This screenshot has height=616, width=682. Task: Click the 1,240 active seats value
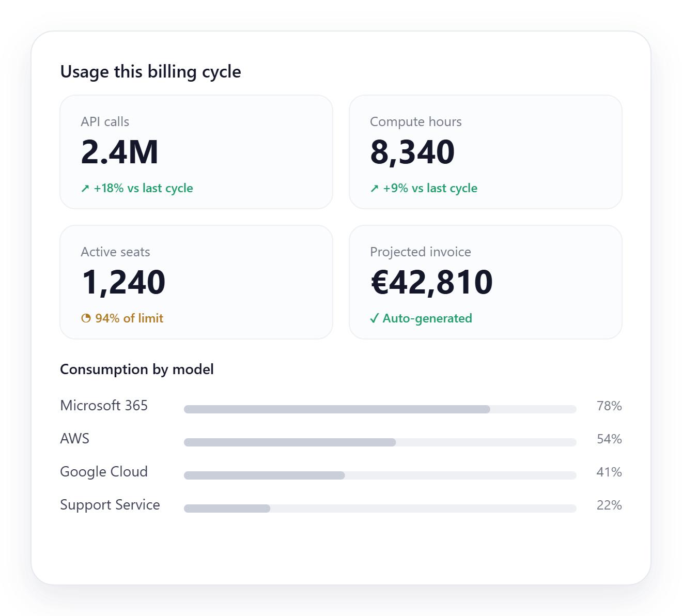coord(123,283)
